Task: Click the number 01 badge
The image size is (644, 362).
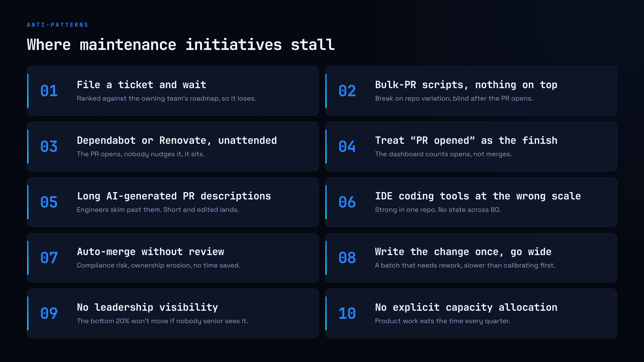Action: point(49,91)
